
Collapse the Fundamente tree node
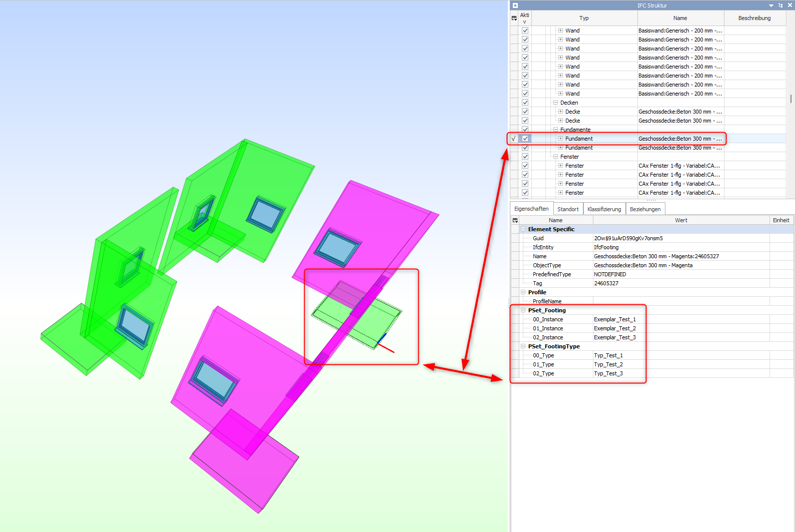point(555,130)
